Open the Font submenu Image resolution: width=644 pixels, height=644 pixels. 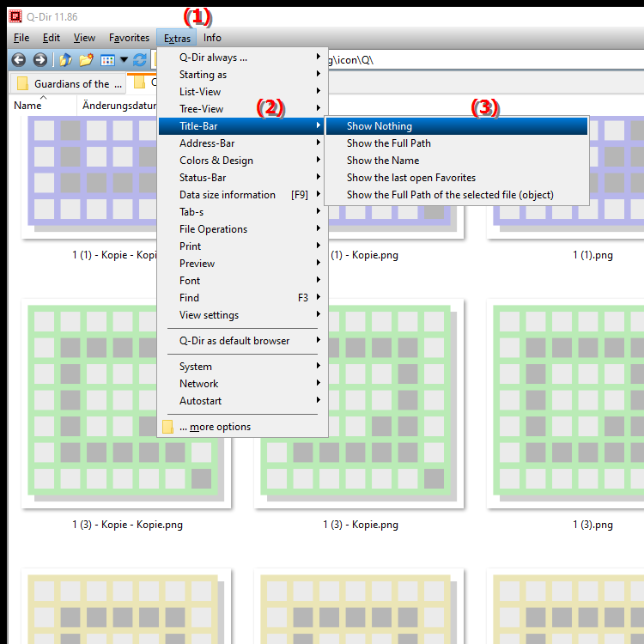tap(243, 281)
